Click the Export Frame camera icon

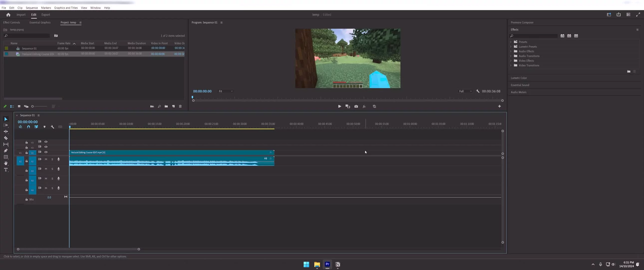click(x=356, y=106)
